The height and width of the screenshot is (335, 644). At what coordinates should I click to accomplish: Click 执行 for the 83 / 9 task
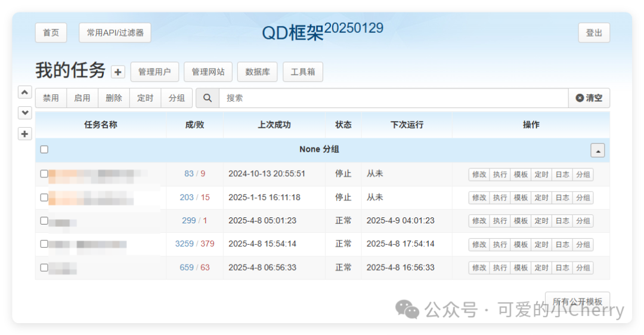point(500,174)
